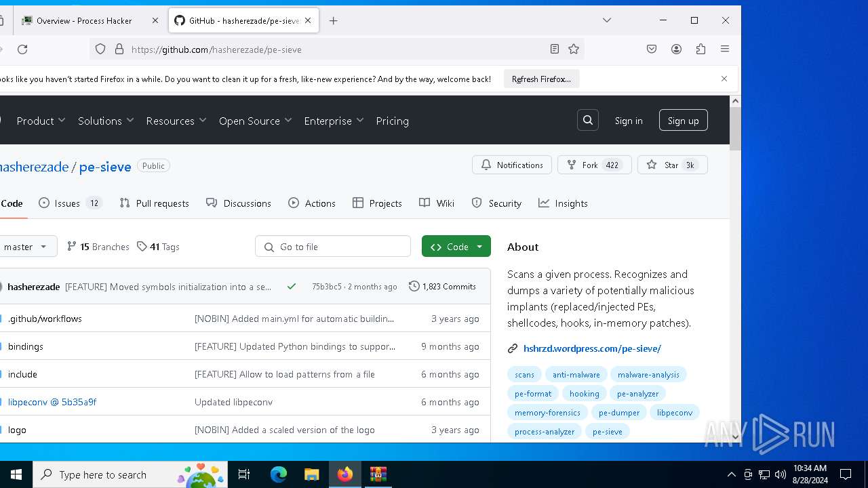Open the bindings folder
The width and height of the screenshot is (868, 488).
pyautogui.click(x=26, y=346)
